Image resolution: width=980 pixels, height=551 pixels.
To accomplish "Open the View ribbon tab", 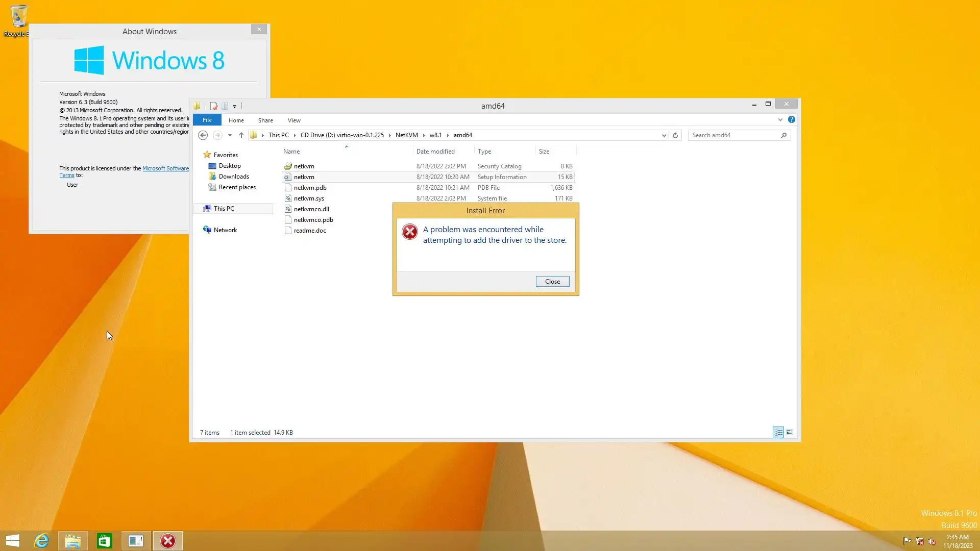I will click(294, 120).
